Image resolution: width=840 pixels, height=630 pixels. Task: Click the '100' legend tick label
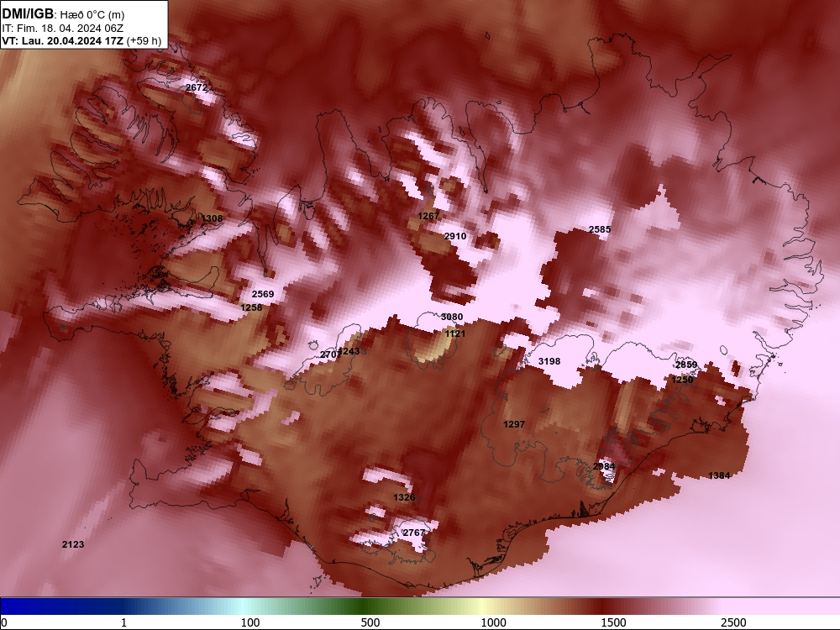point(250,622)
